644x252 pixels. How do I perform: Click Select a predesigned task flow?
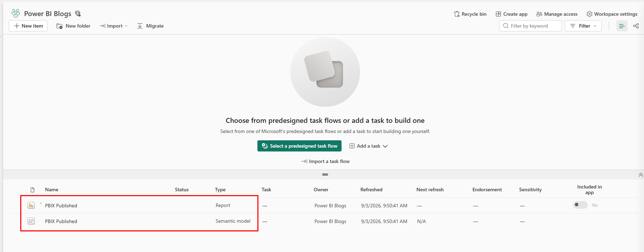[x=299, y=146]
